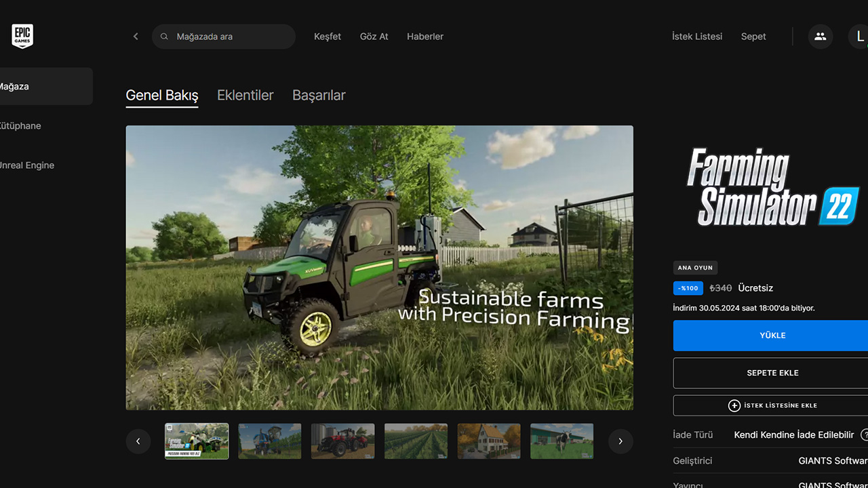Click the blue YÜKLE button
Viewport: 868px width, 488px height.
[x=770, y=335]
